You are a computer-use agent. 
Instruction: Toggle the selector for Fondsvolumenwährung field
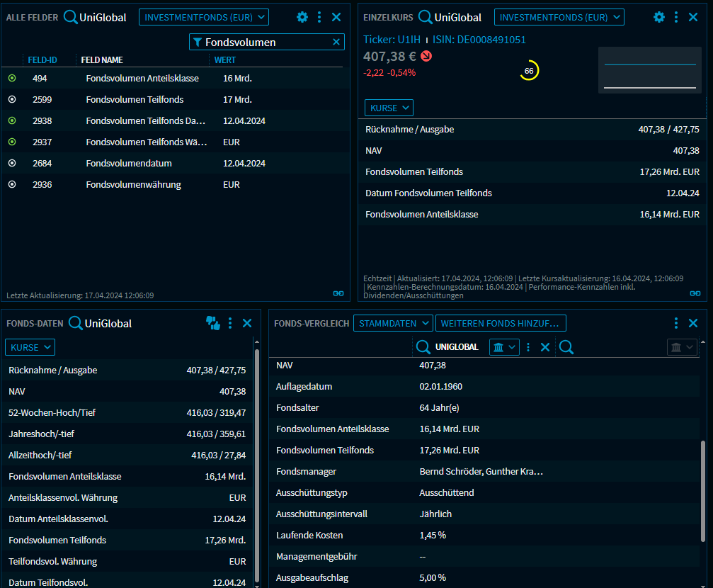click(x=11, y=185)
